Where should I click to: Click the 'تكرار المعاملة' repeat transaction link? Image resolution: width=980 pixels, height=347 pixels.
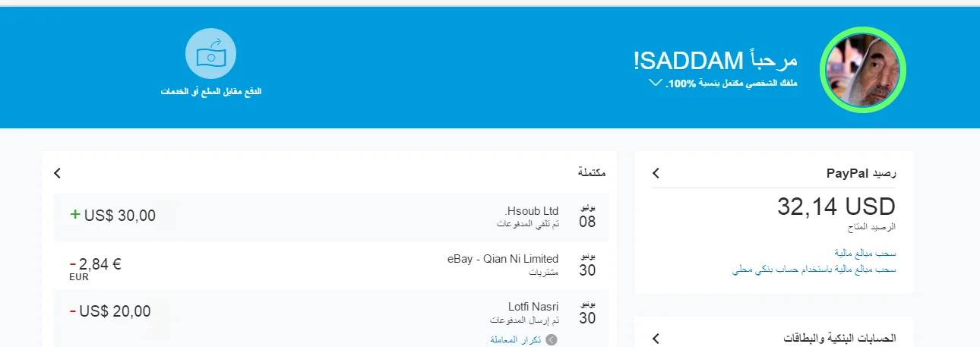(x=516, y=339)
